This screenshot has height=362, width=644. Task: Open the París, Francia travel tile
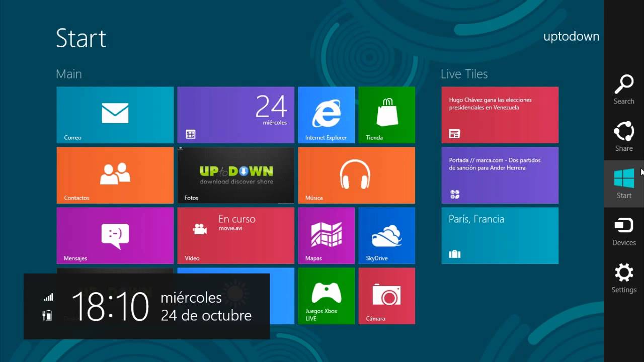coord(500,235)
